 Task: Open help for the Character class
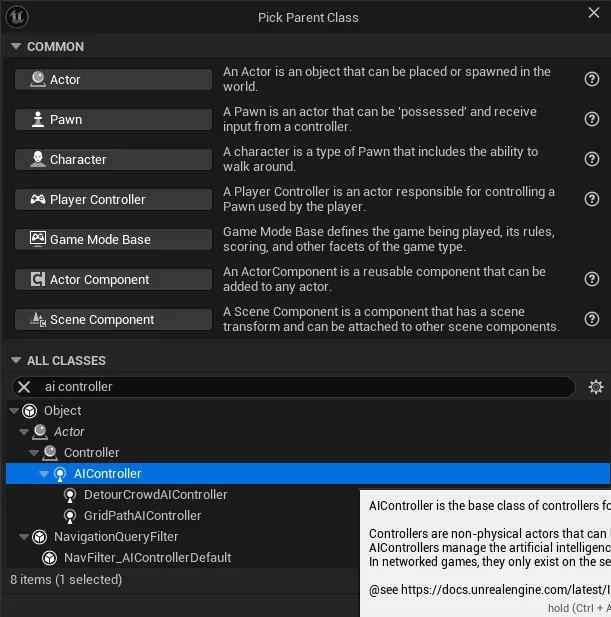tap(592, 159)
